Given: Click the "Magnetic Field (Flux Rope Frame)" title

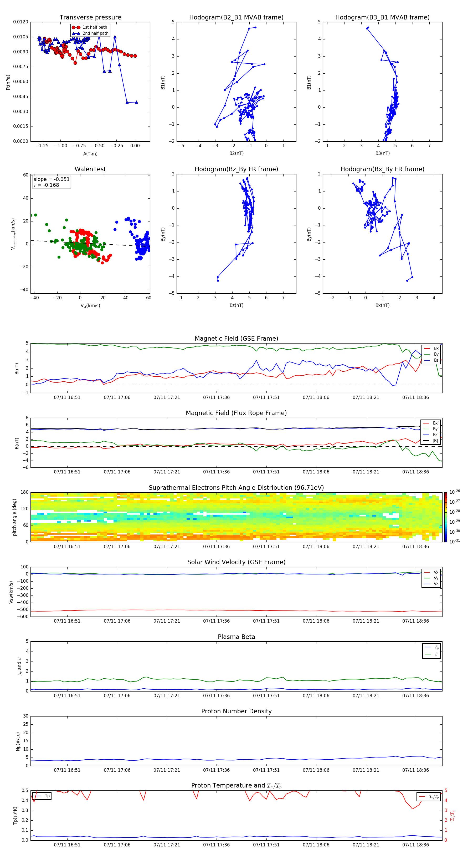Looking at the screenshot, I should pyautogui.click(x=236, y=413).
